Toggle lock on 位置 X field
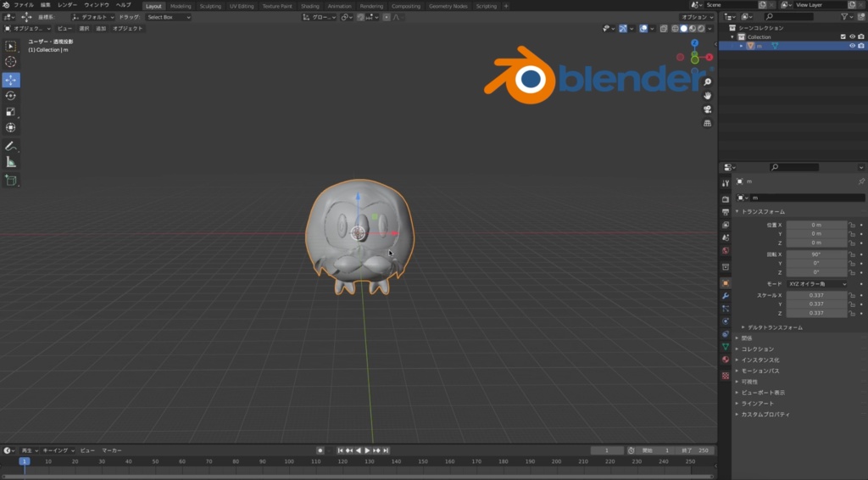868x480 pixels. pyautogui.click(x=853, y=226)
